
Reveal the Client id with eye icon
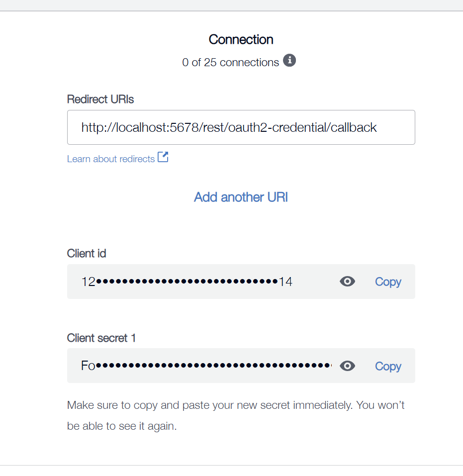click(x=347, y=282)
